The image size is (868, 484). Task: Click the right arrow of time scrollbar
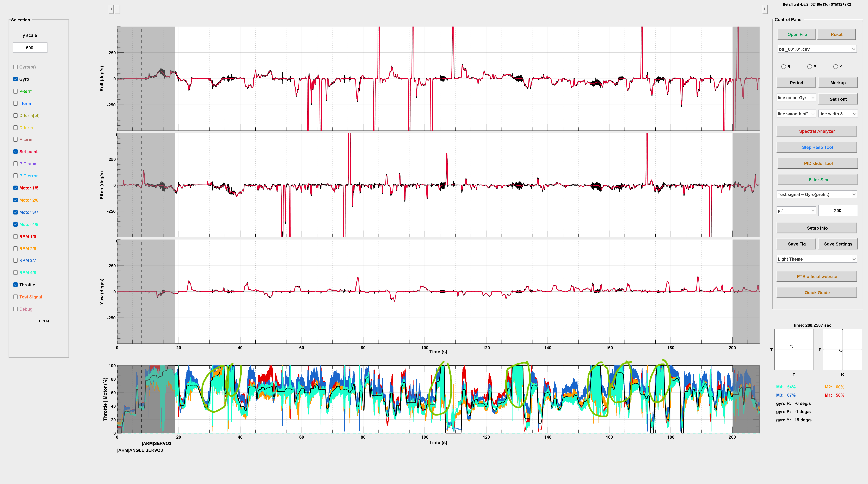tap(765, 9)
